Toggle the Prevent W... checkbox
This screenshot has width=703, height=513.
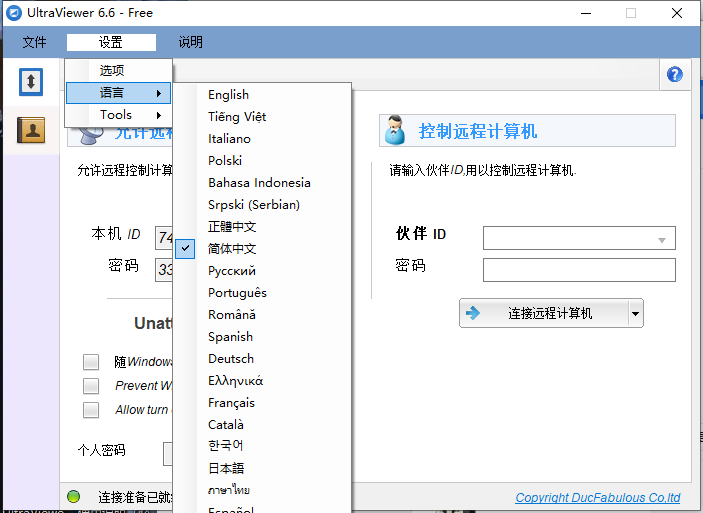[91, 386]
